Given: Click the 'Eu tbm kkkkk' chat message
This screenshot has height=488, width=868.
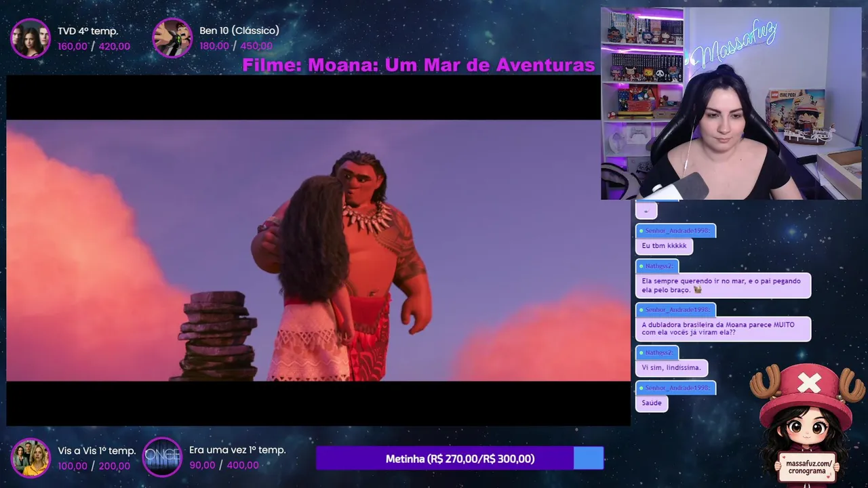Looking at the screenshot, I should click(x=664, y=245).
